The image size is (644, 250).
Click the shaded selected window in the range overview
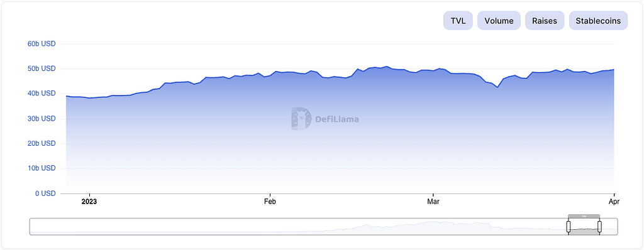(584, 227)
